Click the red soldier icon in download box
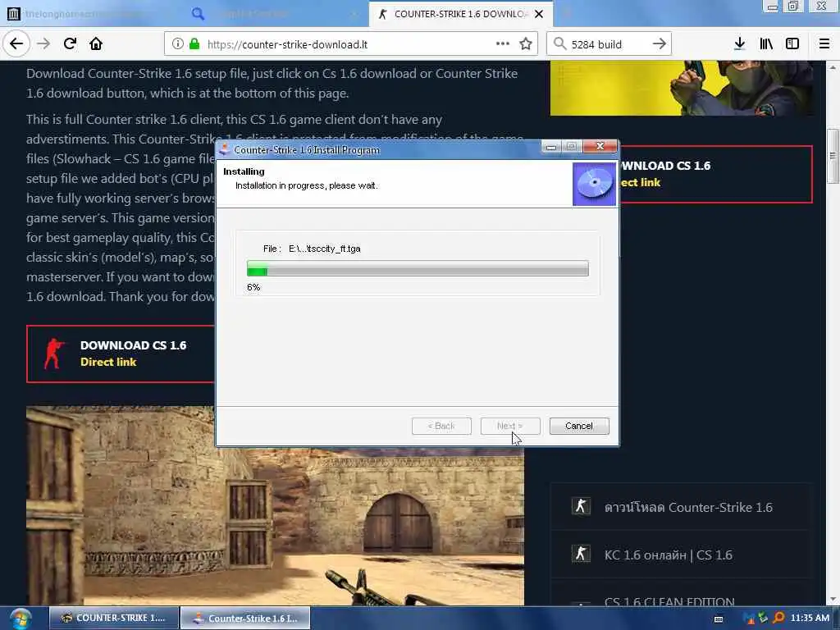840x630 pixels. (x=54, y=354)
